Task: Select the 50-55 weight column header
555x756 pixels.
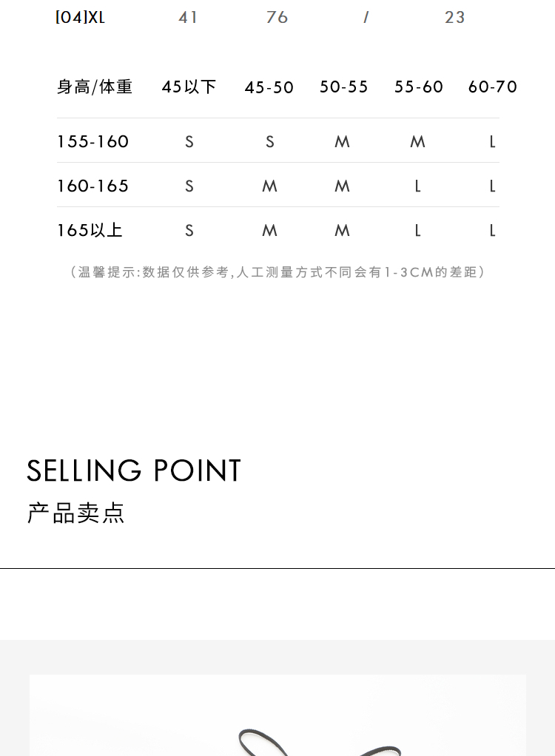Action: click(343, 87)
